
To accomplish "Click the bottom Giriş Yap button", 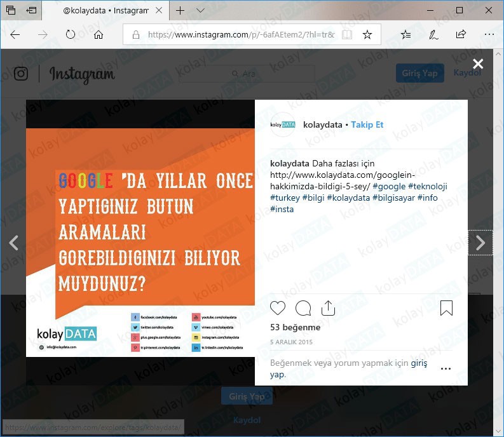I will 247,396.
